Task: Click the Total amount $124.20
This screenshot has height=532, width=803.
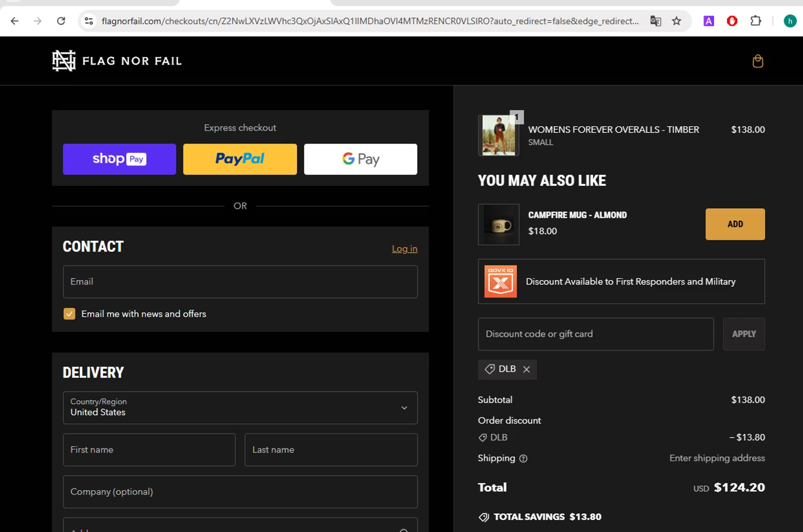Action: pos(739,488)
